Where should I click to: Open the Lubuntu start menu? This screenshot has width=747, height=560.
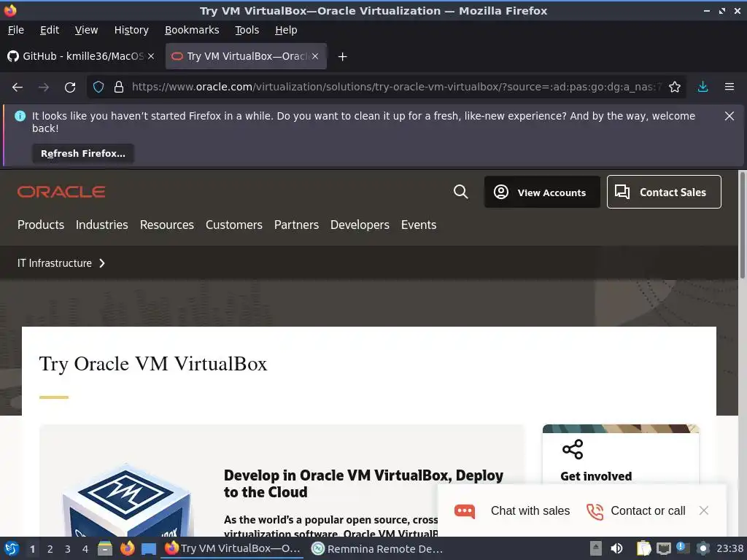tap(12, 548)
